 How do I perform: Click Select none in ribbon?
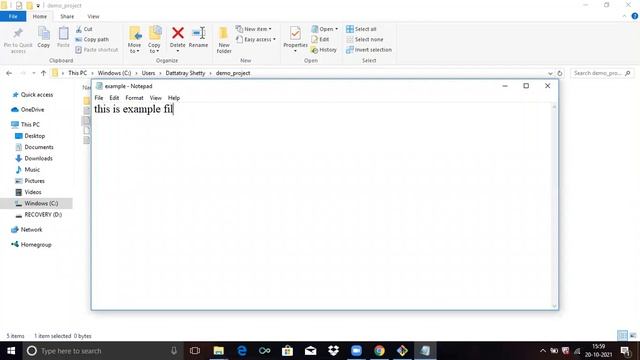pyautogui.click(x=364, y=40)
